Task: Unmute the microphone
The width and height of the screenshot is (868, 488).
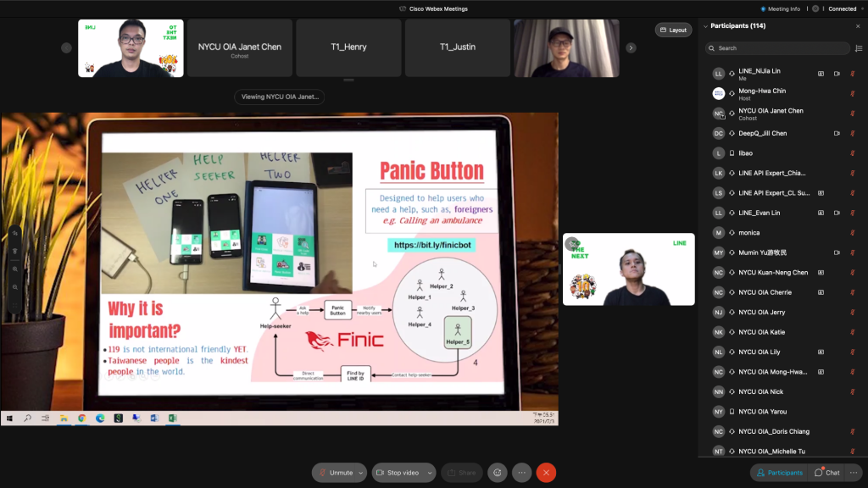Action: 336,473
